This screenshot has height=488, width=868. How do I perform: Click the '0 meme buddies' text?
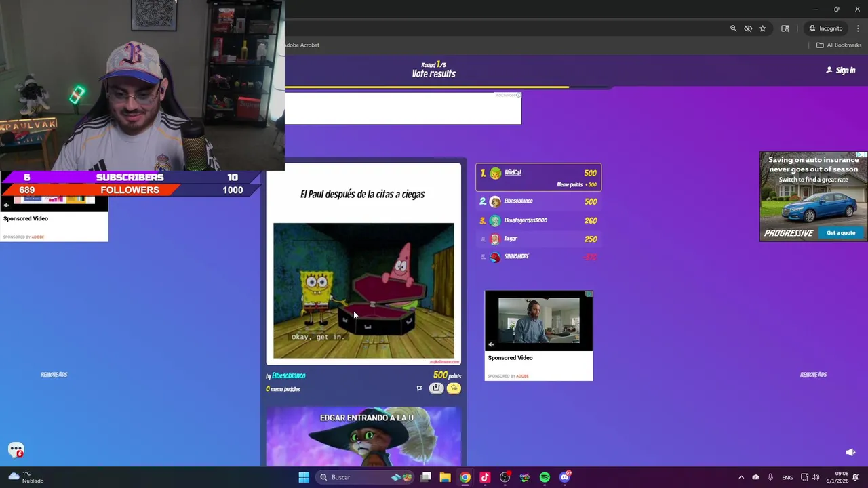(283, 389)
